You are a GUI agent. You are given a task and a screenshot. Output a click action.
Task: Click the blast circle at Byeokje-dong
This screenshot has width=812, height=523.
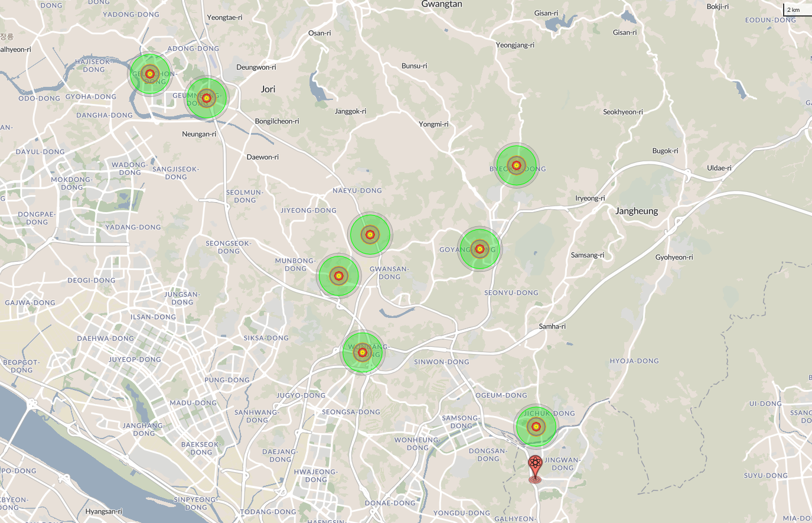tap(516, 165)
